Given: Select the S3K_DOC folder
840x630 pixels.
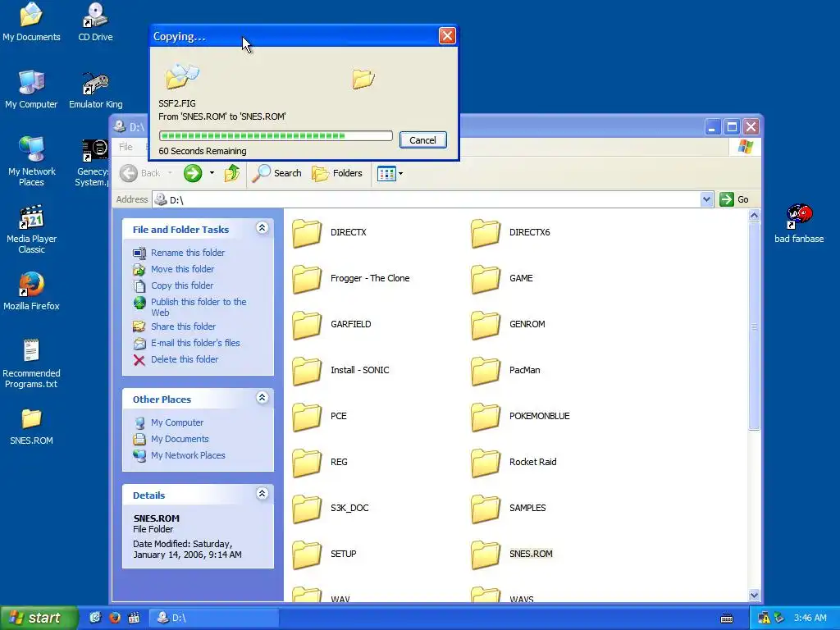Looking at the screenshot, I should 331,509.
